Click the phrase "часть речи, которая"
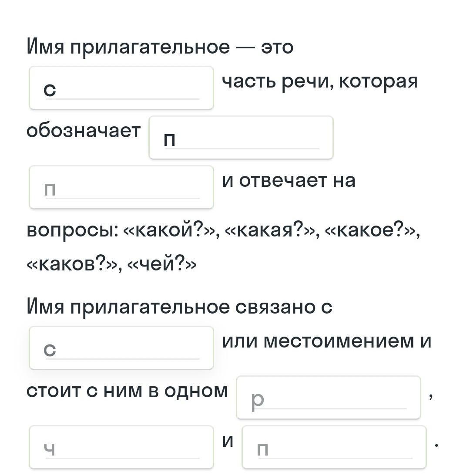Image resolution: width=470 pixels, height=476 pixels. point(319,81)
